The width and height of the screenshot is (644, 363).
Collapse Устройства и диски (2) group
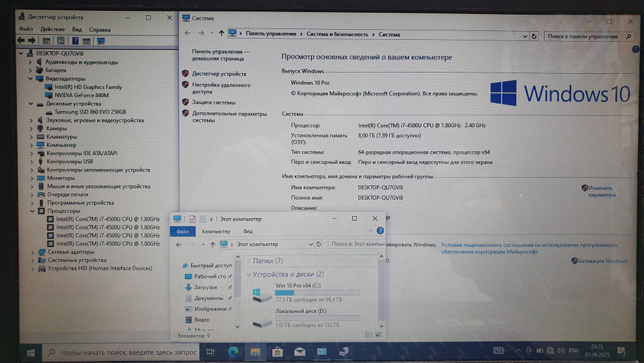tap(249, 274)
